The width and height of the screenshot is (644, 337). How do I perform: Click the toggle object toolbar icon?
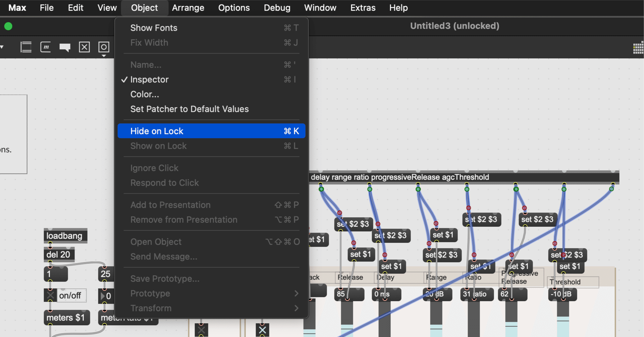pyautogui.click(x=84, y=47)
